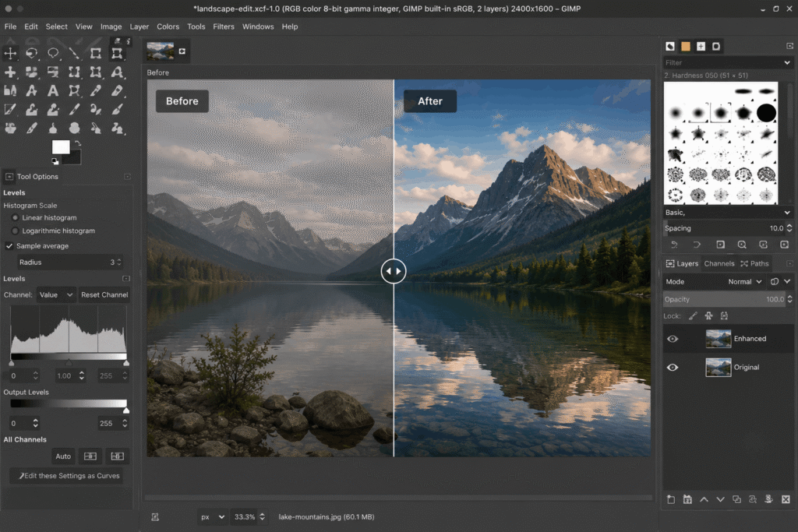Select the Text tool plain bold A
The width and height of the screenshot is (798, 532).
coord(53,91)
